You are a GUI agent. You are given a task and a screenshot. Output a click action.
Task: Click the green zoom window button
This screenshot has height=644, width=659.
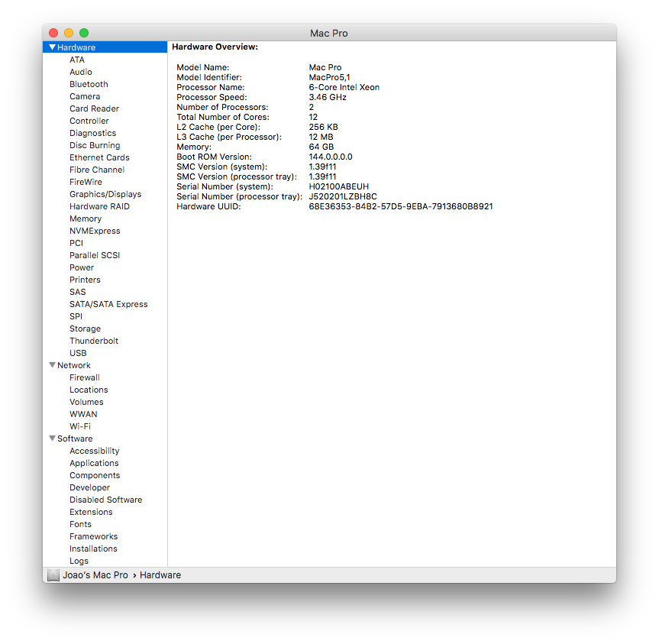84,33
